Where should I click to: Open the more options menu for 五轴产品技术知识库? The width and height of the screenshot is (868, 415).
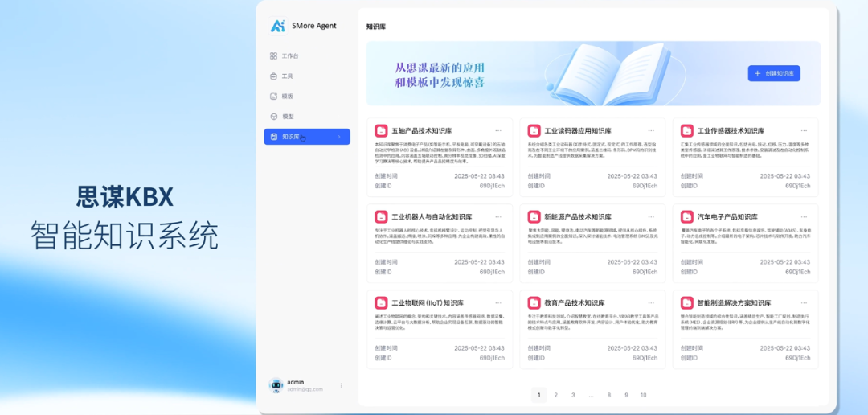click(x=498, y=131)
